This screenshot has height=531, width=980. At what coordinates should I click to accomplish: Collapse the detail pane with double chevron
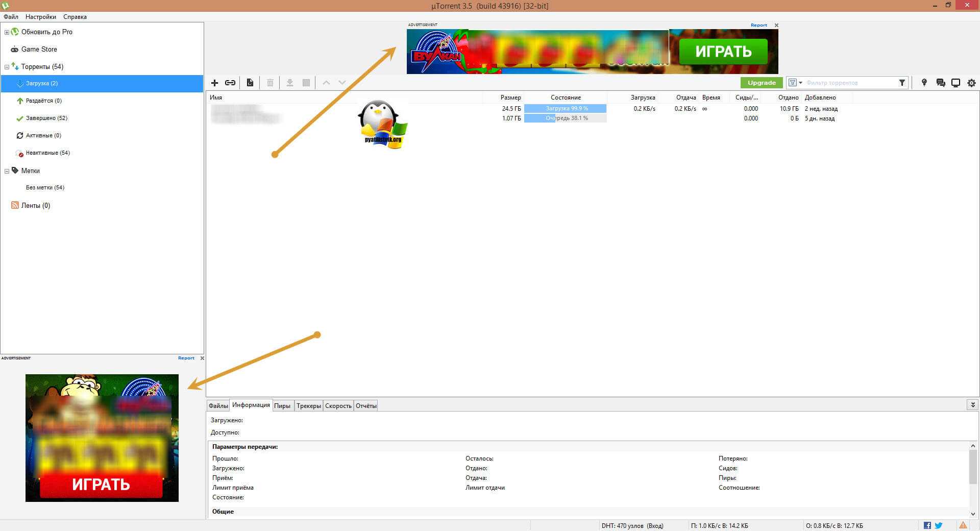(973, 404)
